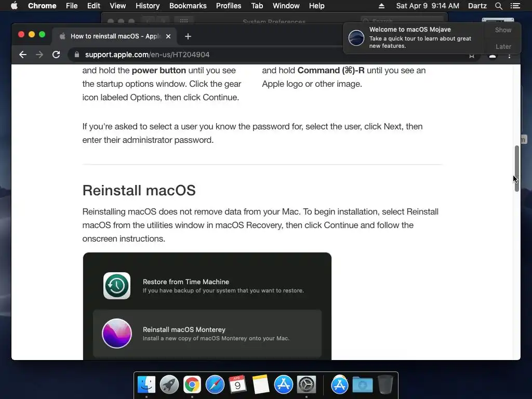The width and height of the screenshot is (532, 399).
Task: Open the Tab menu
Action: (257, 6)
